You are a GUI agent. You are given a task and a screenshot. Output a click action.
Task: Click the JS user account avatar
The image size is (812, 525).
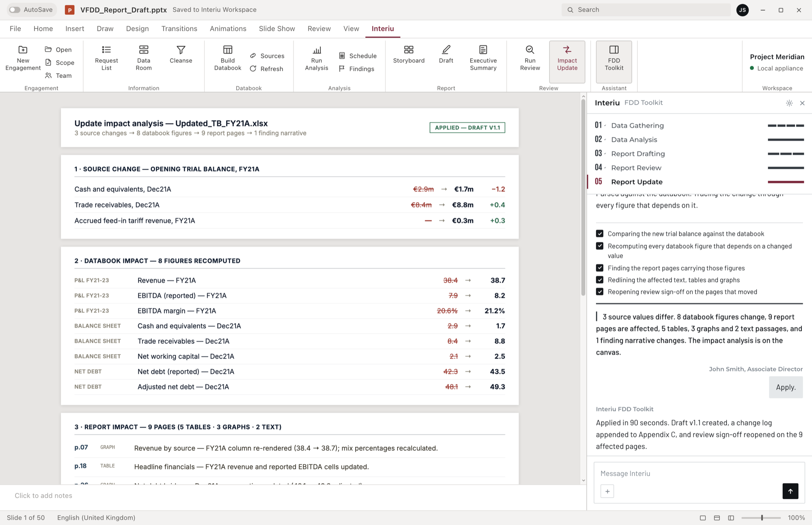743,10
